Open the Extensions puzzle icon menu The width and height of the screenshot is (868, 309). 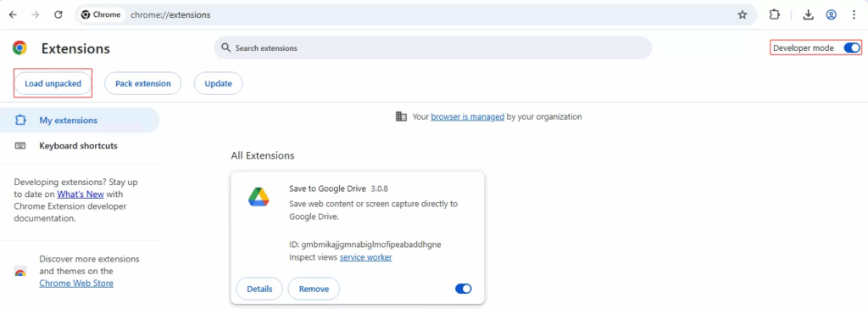click(x=775, y=15)
